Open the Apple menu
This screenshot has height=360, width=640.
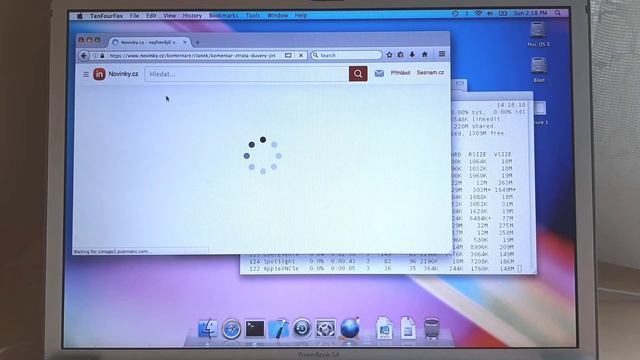pos(80,16)
